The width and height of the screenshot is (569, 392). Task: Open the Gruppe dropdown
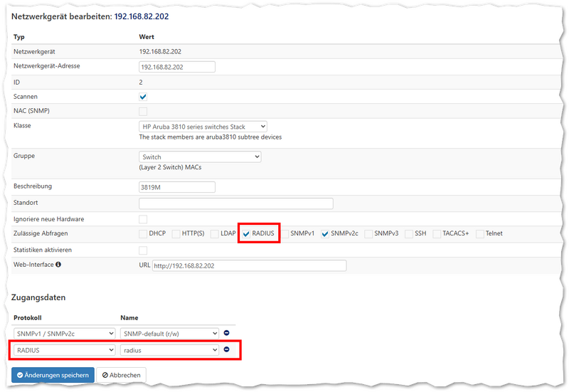200,157
